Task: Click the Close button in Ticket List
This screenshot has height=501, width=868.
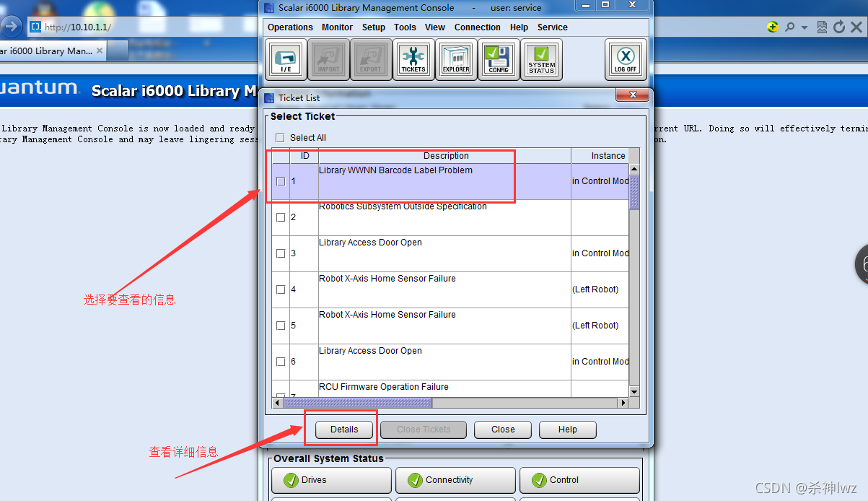Action: [503, 430]
